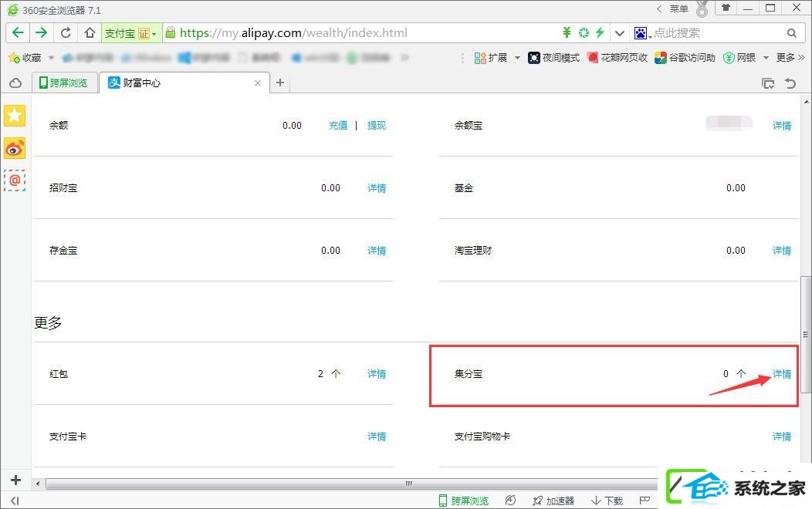The image size is (812, 509).
Task: Expand the 收藏 dropdown arrow
Action: [x=51, y=57]
